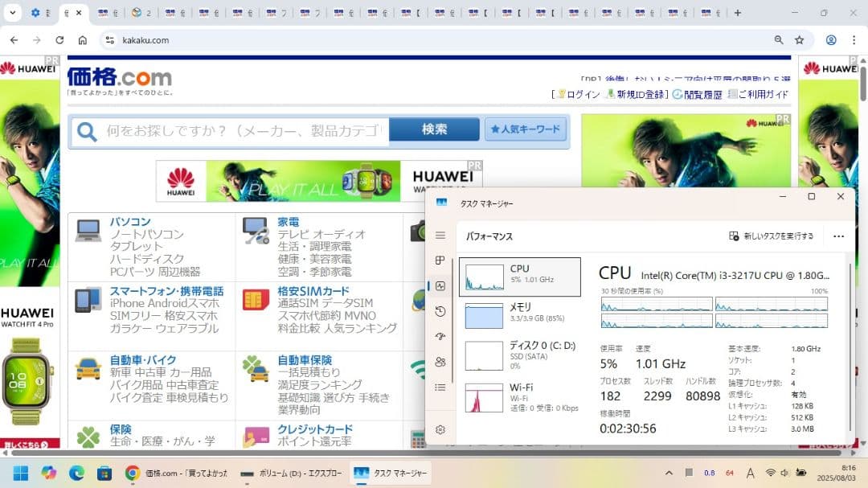The width and height of the screenshot is (868, 488).
Task: Click Chrome forward navigation arrow
Action: tap(36, 40)
